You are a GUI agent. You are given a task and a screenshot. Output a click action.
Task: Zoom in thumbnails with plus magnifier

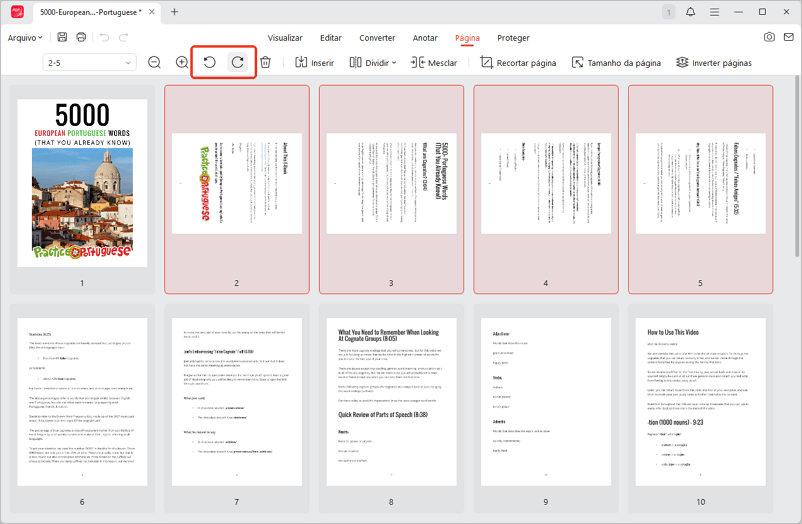[x=182, y=62]
